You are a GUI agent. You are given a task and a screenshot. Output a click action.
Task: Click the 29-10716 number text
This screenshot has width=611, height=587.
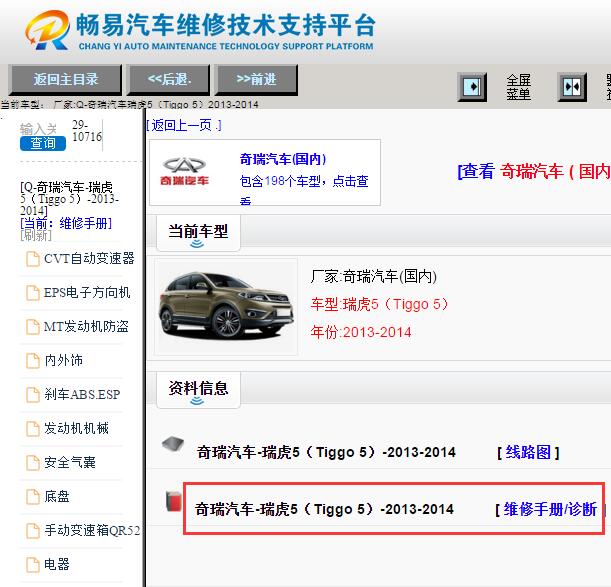click(87, 131)
